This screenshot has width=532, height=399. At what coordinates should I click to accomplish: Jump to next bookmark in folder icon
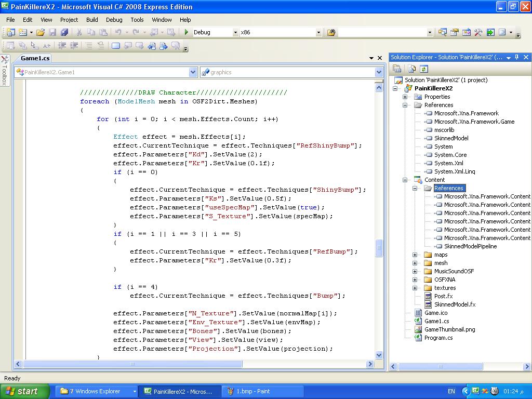[x=164, y=45]
